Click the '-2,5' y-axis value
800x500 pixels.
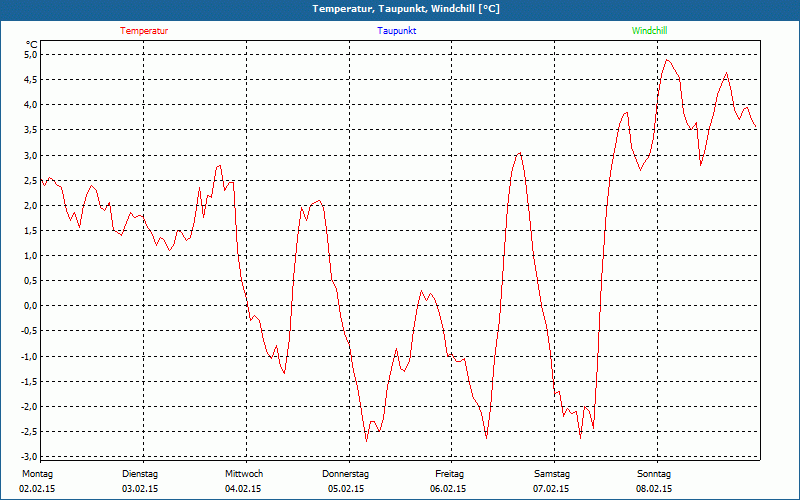point(30,432)
